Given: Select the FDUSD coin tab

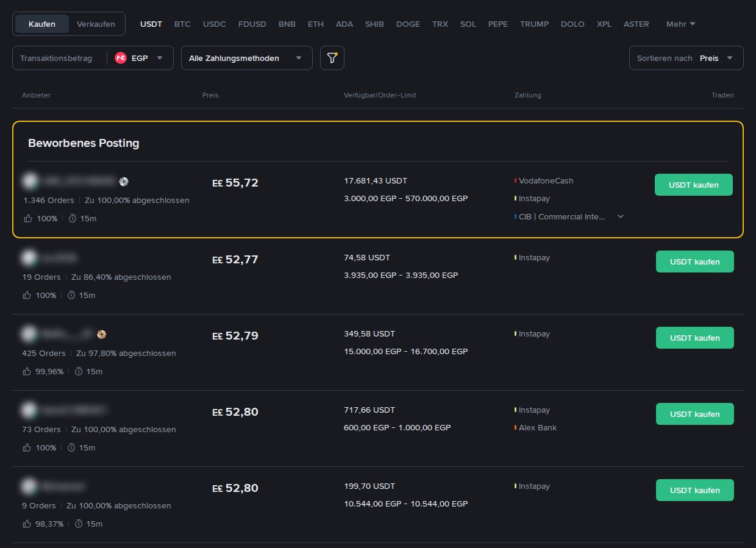Looking at the screenshot, I should point(252,24).
